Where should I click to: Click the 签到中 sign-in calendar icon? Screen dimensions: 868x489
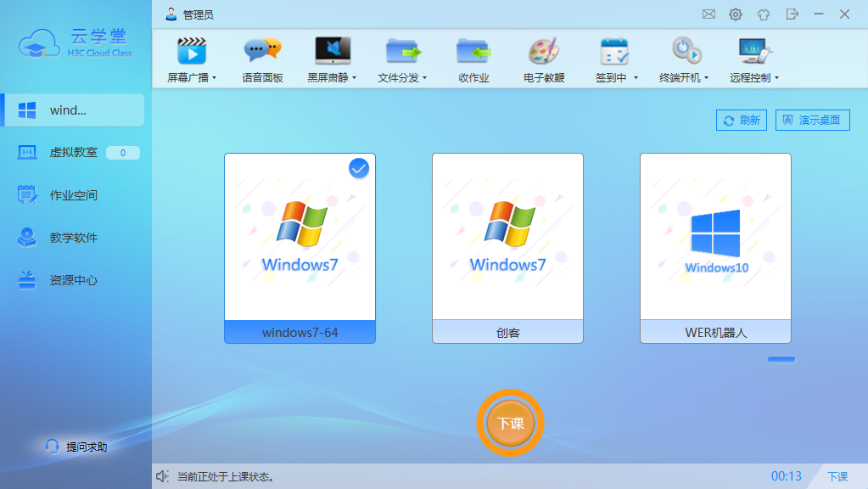(x=614, y=52)
